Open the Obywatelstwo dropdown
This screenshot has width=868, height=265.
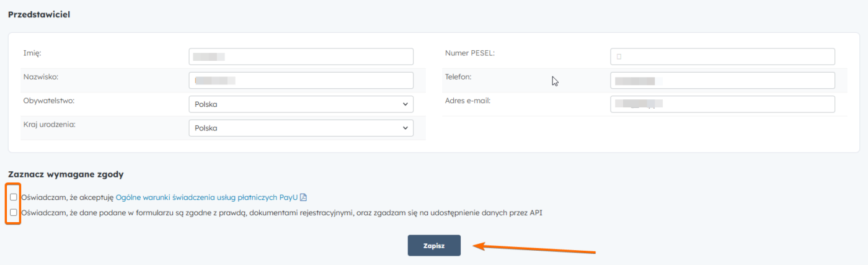click(x=301, y=104)
